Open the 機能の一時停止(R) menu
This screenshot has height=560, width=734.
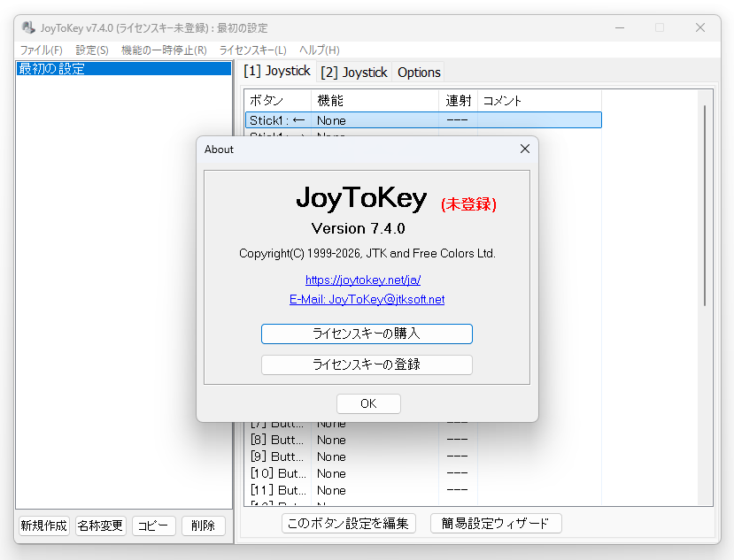tap(164, 50)
